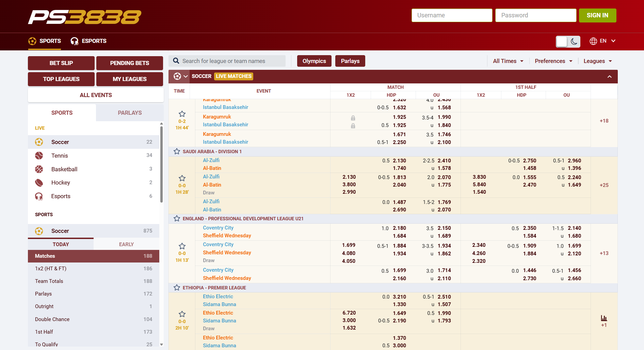The image size is (644, 350).
Task: Click the Esports headset icon in sidebar
Action: click(x=39, y=196)
